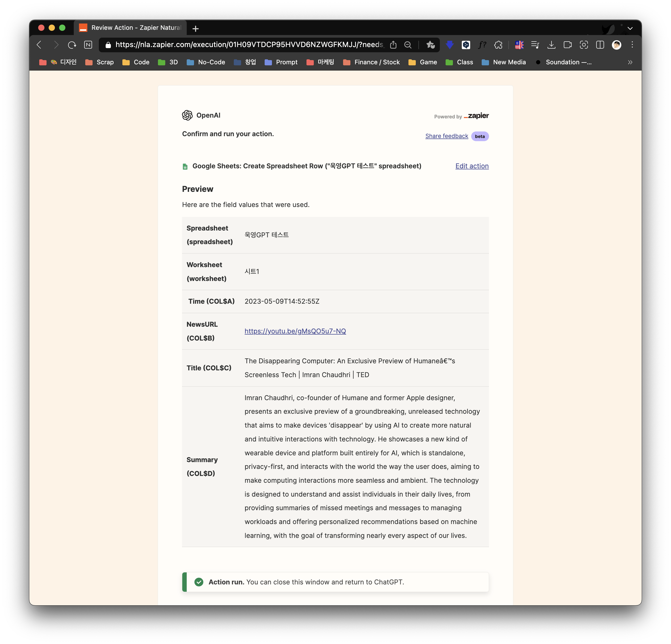Open the Game bookmark folder

click(x=423, y=62)
